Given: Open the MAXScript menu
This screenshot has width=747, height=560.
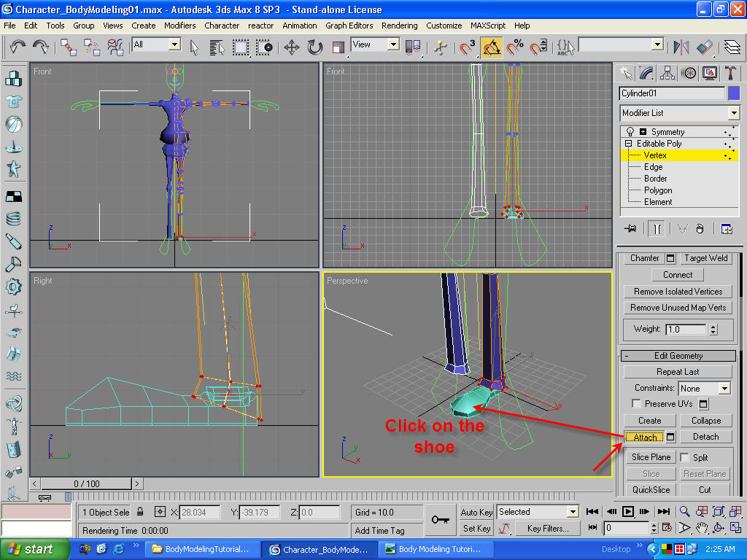Looking at the screenshot, I should coord(488,26).
